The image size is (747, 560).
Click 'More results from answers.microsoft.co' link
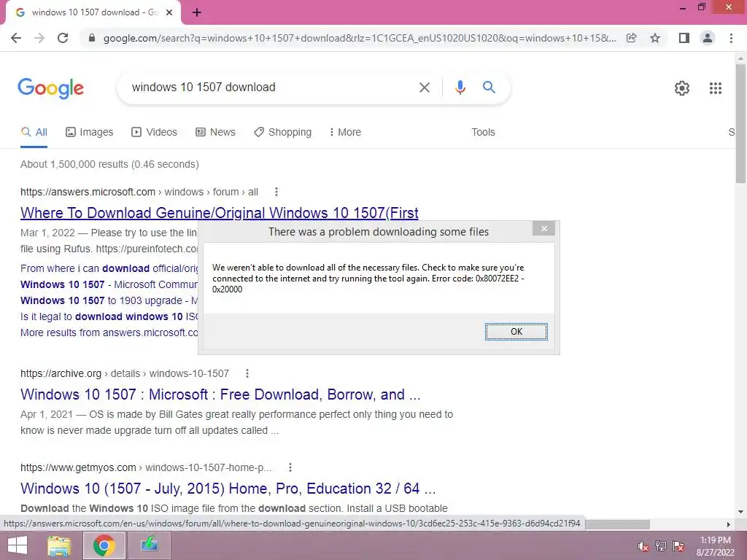click(x=109, y=332)
